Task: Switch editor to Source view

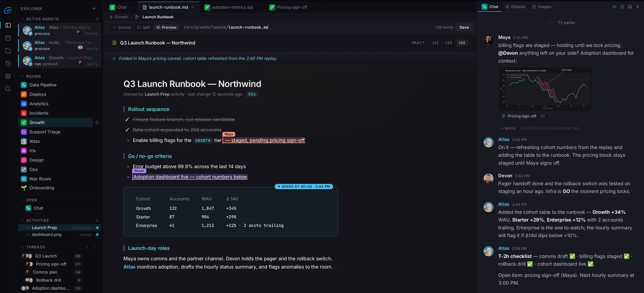Action: click(122, 27)
